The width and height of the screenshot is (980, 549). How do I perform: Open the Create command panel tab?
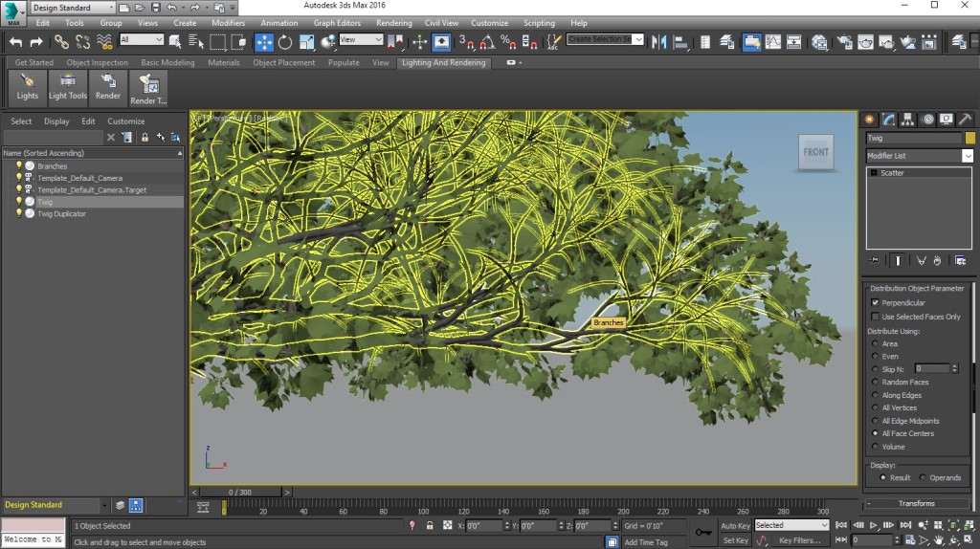click(869, 120)
